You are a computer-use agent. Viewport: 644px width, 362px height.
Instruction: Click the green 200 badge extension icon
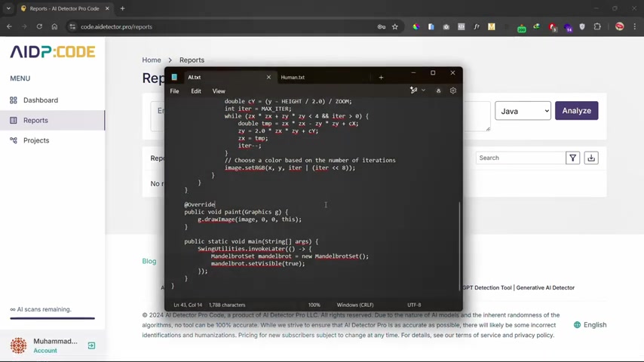pos(522,28)
